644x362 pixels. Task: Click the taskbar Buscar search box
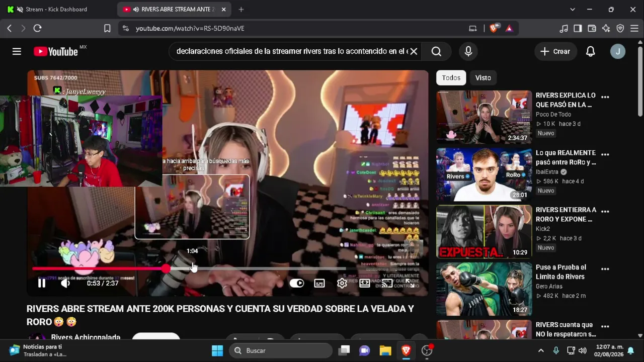[x=281, y=350]
